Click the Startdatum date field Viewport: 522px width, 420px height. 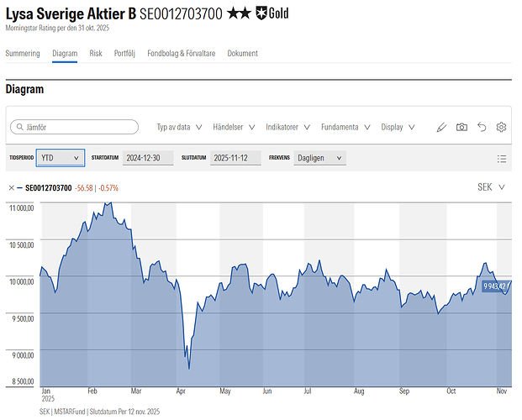[148, 158]
